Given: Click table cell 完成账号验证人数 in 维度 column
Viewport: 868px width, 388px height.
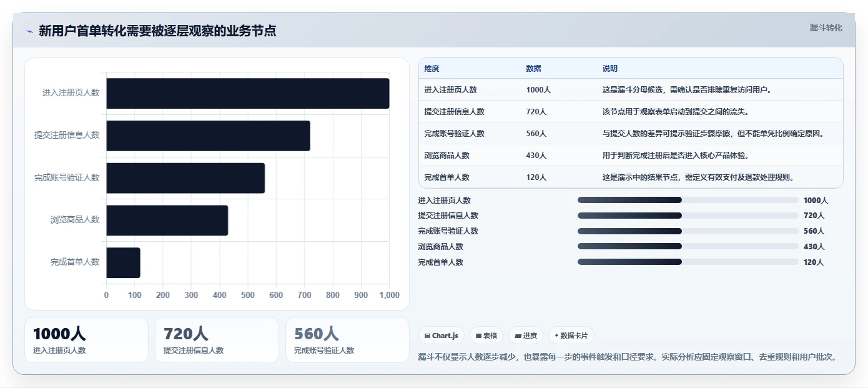Looking at the screenshot, I should tap(454, 134).
